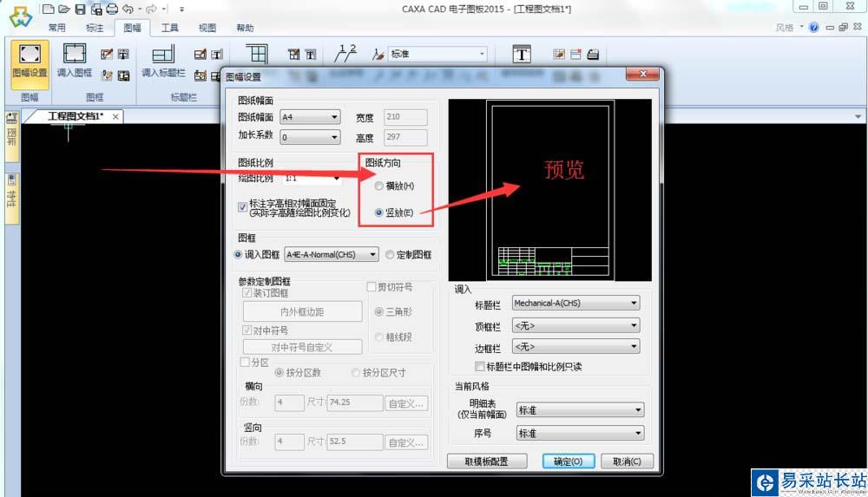This screenshot has width=868, height=497.
Task: Select the 定制图框 radio button
Action: [x=390, y=255]
